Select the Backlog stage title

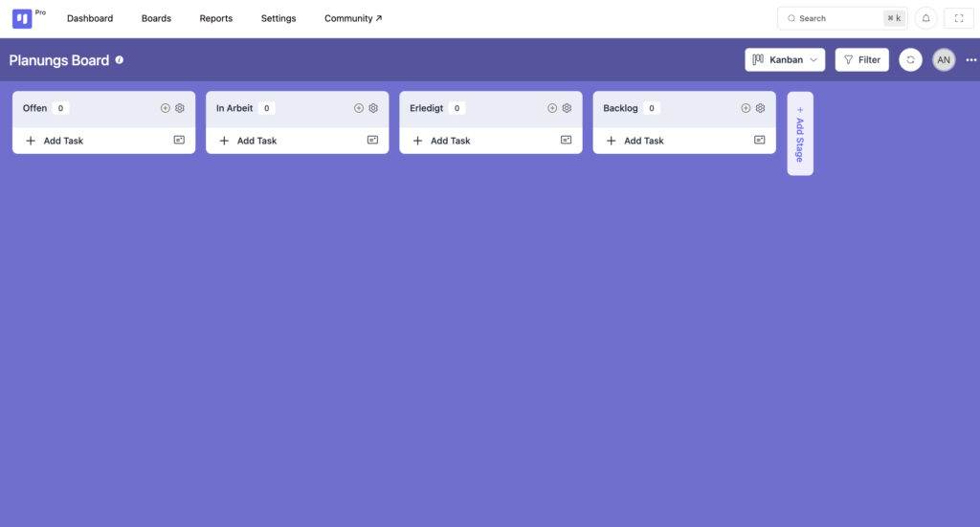click(x=620, y=108)
